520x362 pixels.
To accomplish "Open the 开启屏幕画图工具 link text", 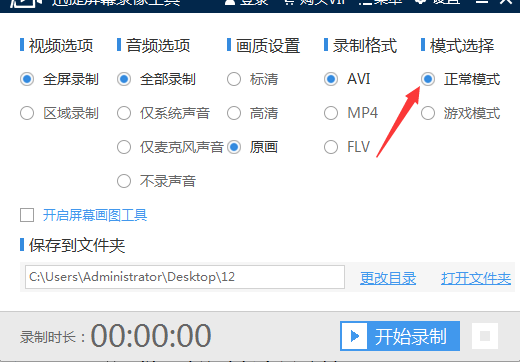I will (95, 215).
